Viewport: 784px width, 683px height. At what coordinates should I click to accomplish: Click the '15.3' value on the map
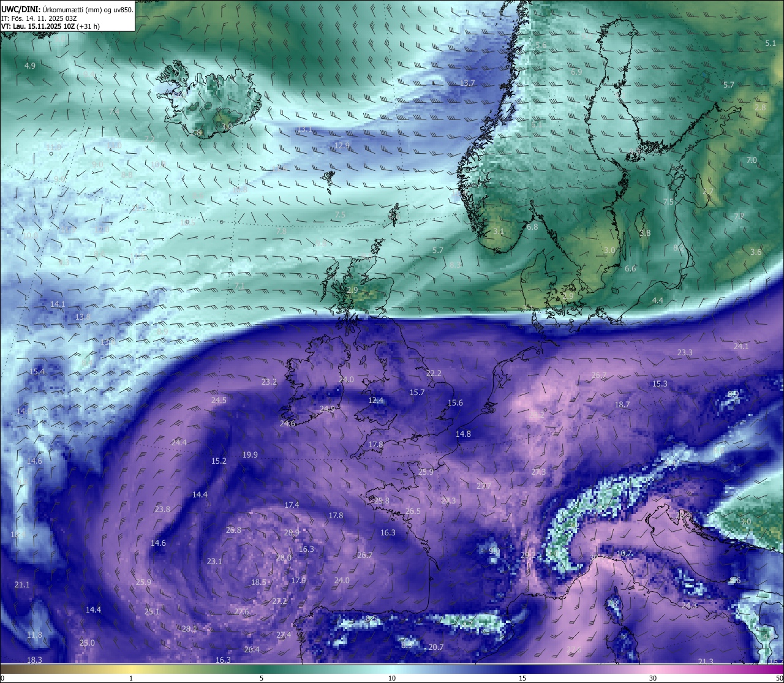click(660, 383)
